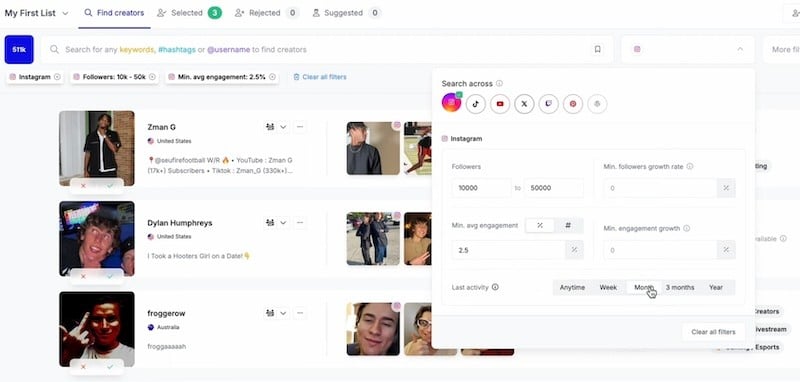Open first post thumbnail of Zman G
The width and height of the screenshot is (800, 382).
(373, 148)
